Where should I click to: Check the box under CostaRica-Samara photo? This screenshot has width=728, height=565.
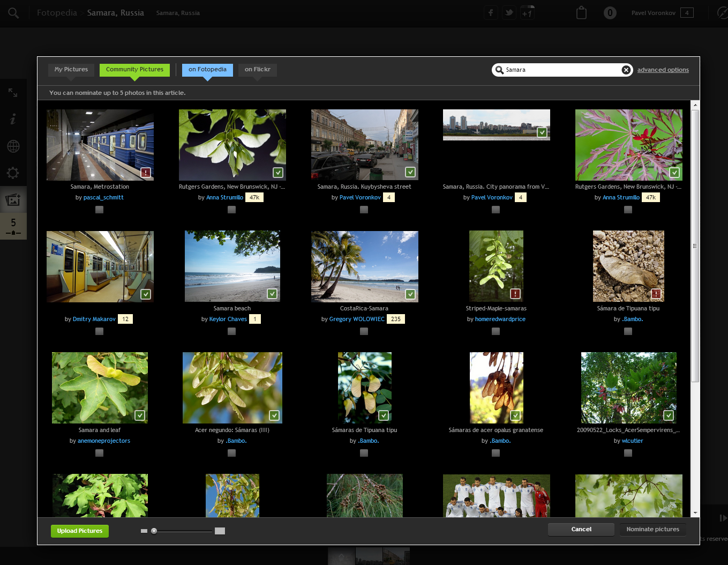[364, 331]
